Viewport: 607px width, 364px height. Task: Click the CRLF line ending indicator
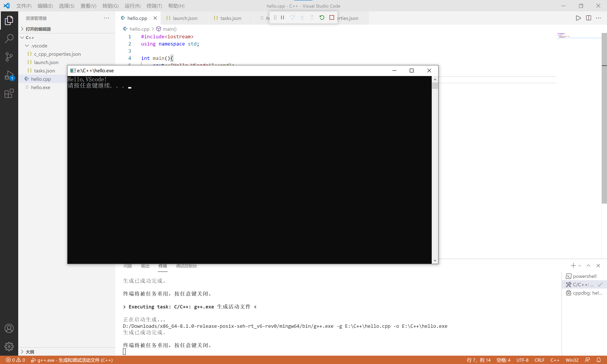[539, 360]
